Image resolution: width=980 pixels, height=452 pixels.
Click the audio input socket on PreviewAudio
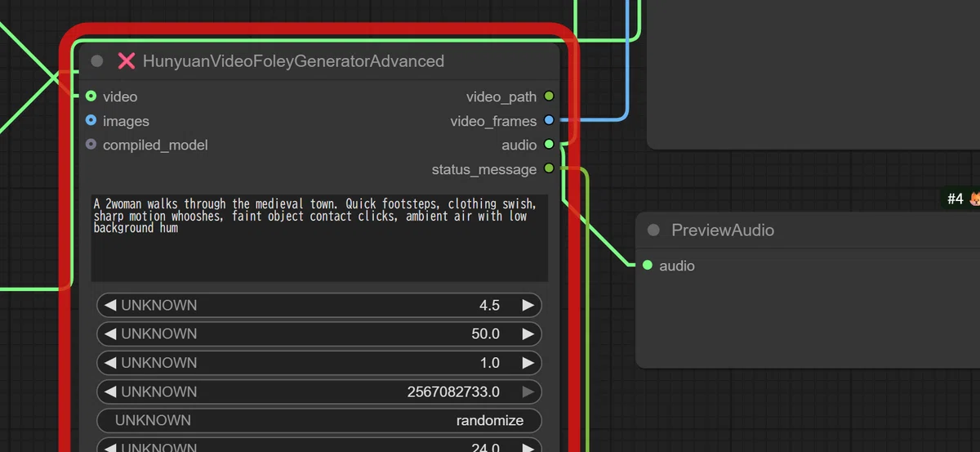pos(648,265)
